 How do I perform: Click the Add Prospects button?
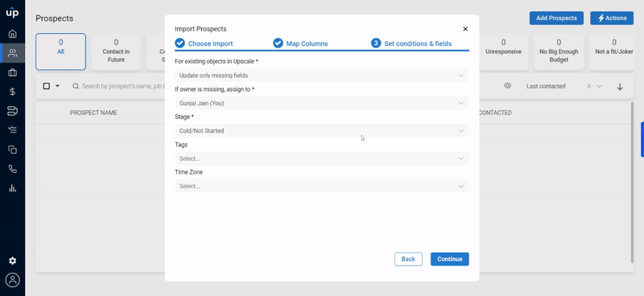point(556,18)
